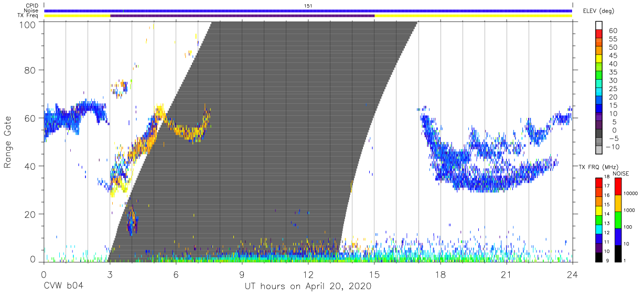Click the CPID label at top left

click(31, 6)
